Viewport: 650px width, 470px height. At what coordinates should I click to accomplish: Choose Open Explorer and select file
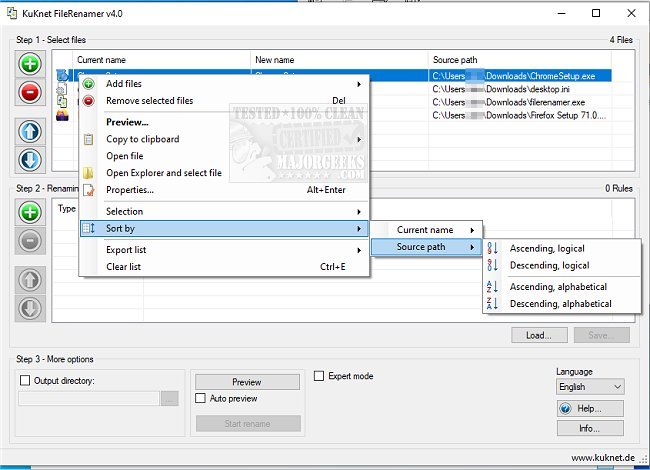pos(224,173)
